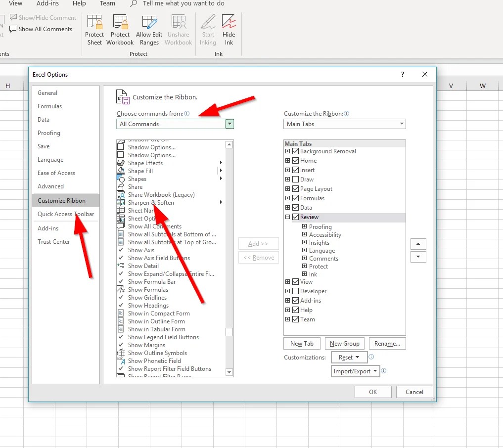503x448 pixels.
Task: Expand the Insert tab tree item
Action: coord(288,170)
